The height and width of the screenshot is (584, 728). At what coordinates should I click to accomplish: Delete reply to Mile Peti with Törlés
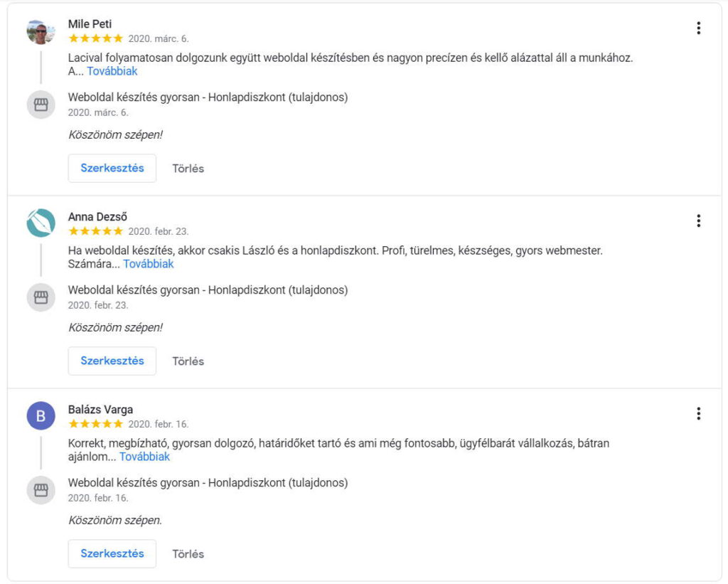[x=188, y=169]
